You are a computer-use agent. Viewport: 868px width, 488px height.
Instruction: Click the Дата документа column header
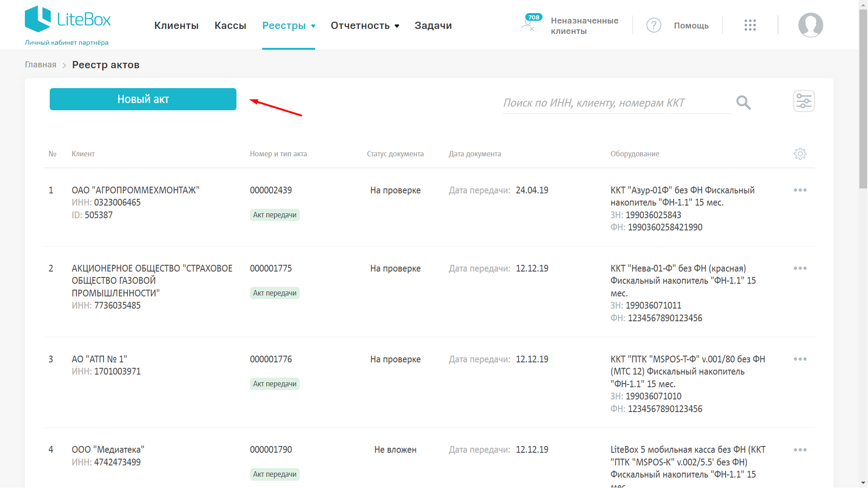pos(475,154)
